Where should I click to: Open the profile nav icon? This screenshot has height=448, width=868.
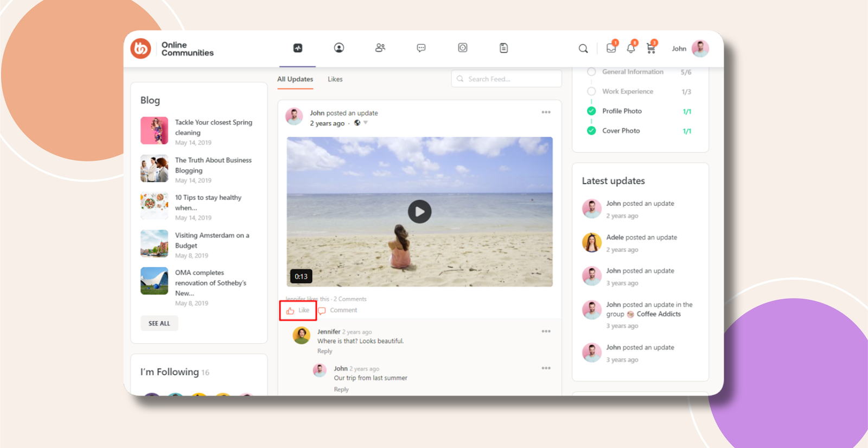[x=339, y=48]
